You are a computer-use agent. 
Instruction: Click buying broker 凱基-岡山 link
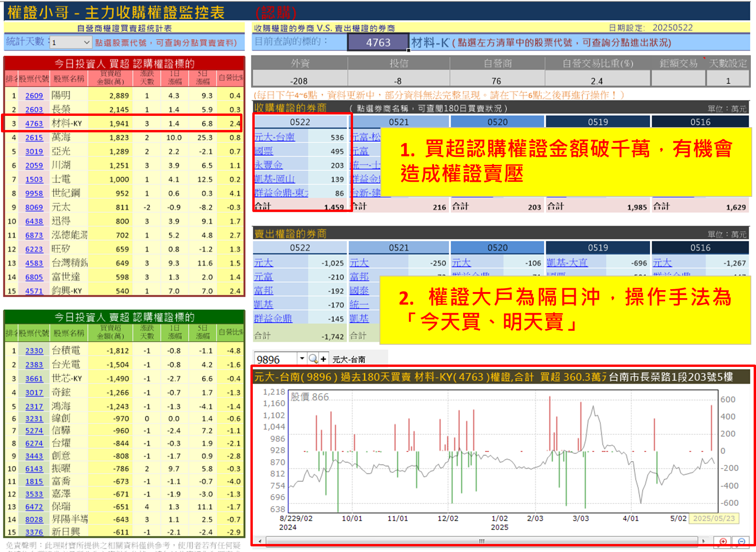274,179
